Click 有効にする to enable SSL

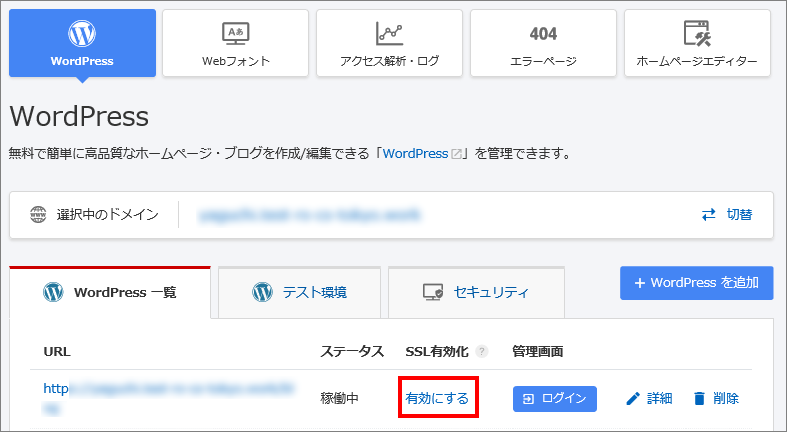point(437,398)
